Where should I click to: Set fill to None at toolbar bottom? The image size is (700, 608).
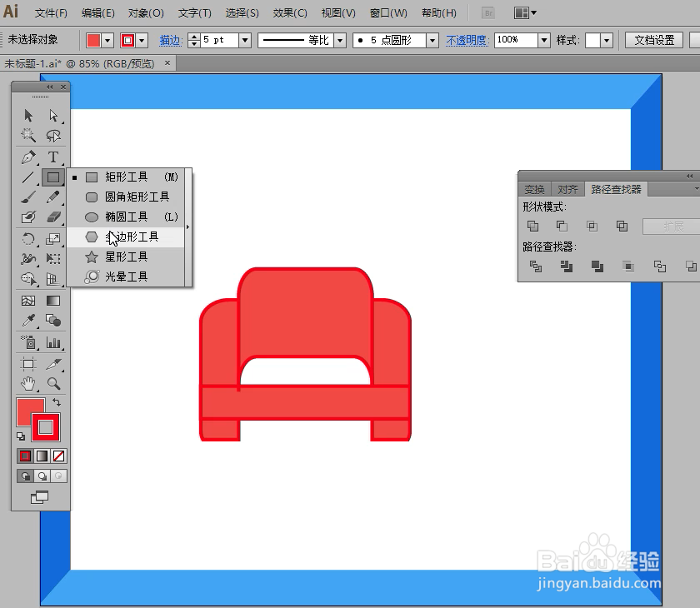pyautogui.click(x=58, y=456)
